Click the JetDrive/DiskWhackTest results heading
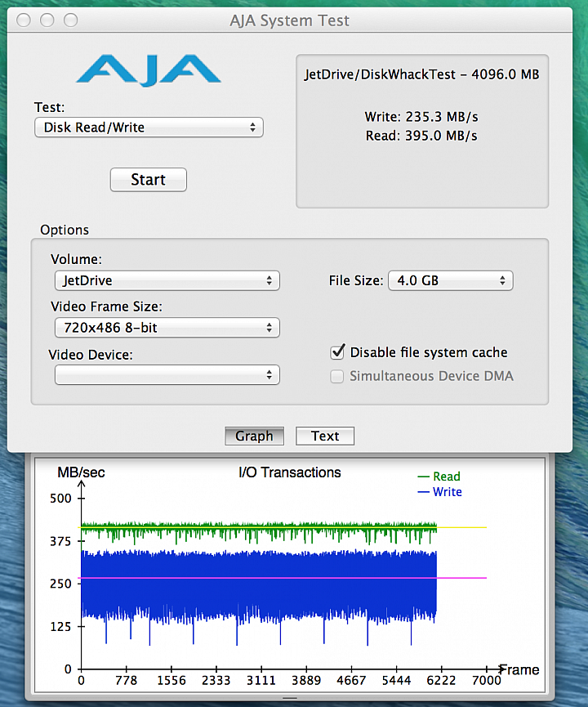588x707 pixels. coord(421,74)
